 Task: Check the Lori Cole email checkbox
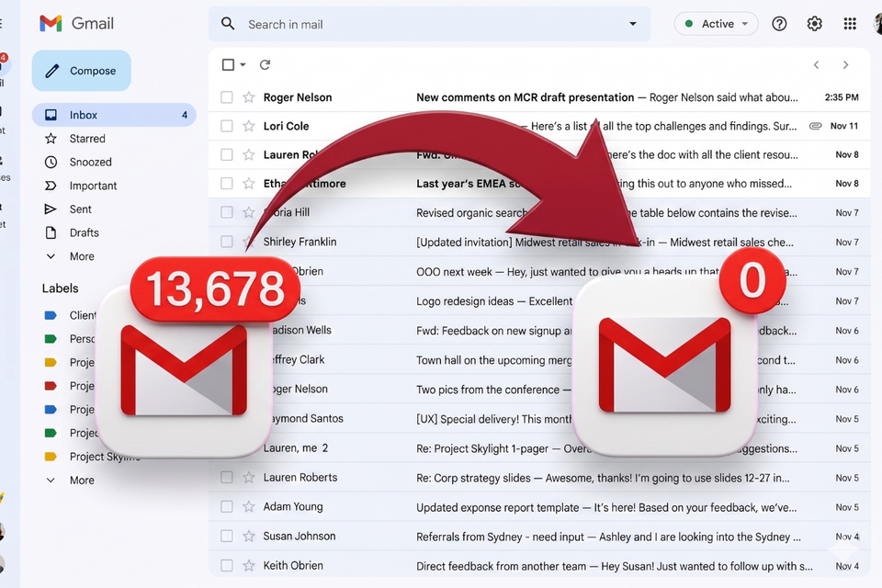tap(227, 126)
